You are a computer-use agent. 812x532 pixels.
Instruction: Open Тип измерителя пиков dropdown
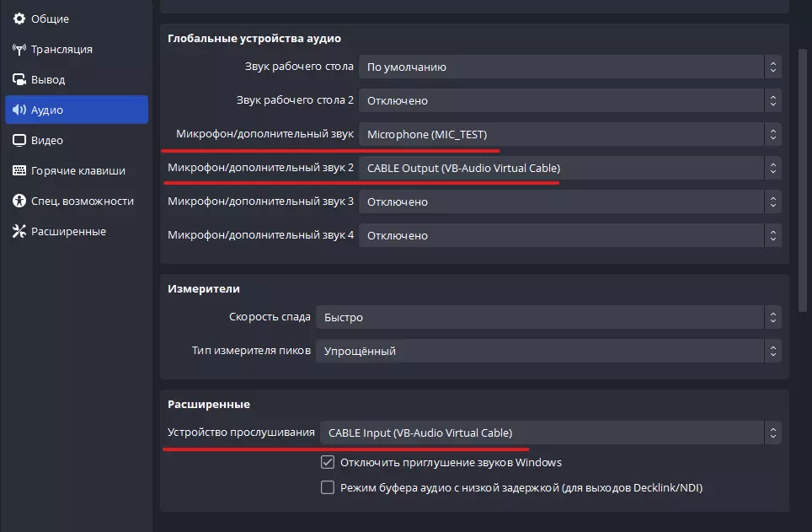[x=548, y=351]
